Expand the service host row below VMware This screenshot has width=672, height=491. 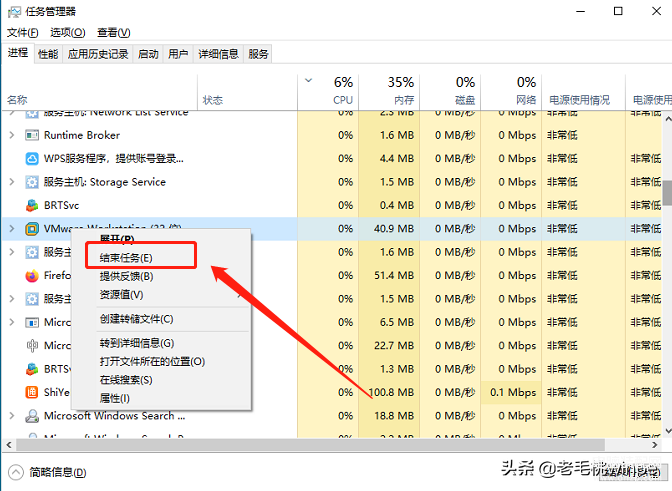[12, 252]
